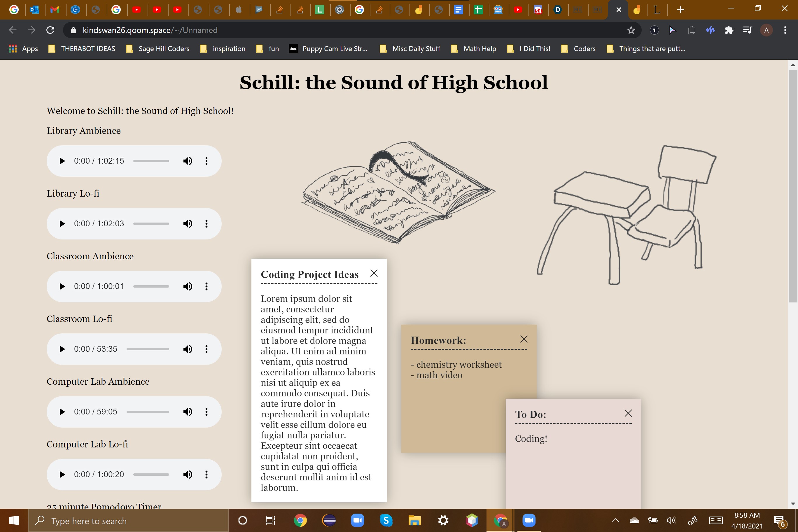This screenshot has width=798, height=532.
Task: Open the Extensions puzzle icon
Action: point(729,30)
